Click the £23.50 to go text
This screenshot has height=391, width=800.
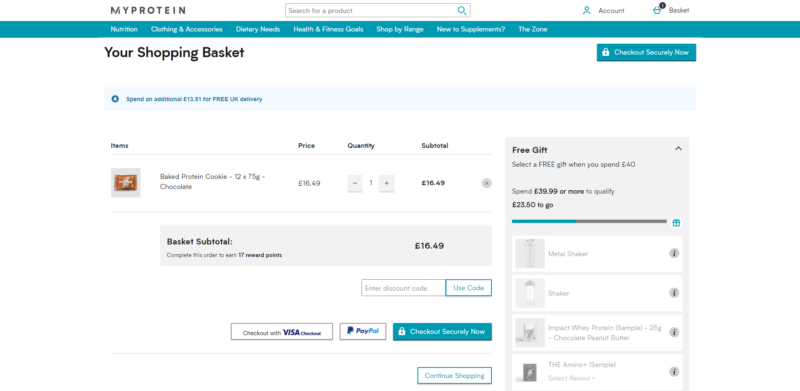(x=532, y=205)
